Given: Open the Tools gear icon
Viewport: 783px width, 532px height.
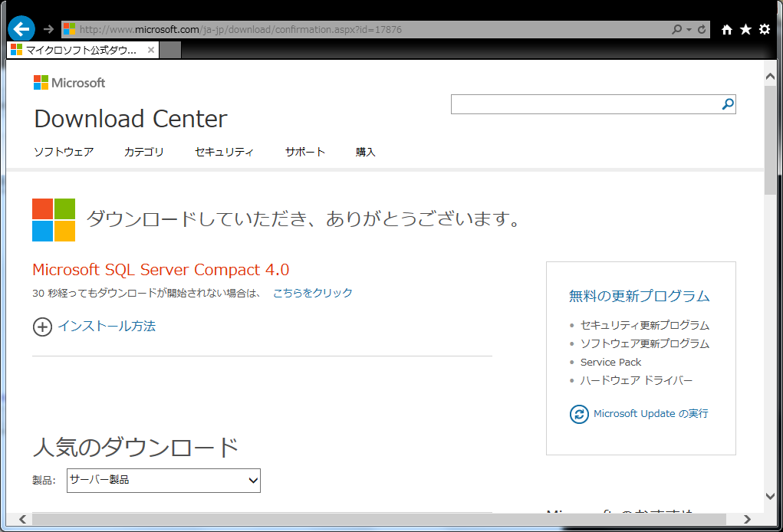Looking at the screenshot, I should point(764,29).
